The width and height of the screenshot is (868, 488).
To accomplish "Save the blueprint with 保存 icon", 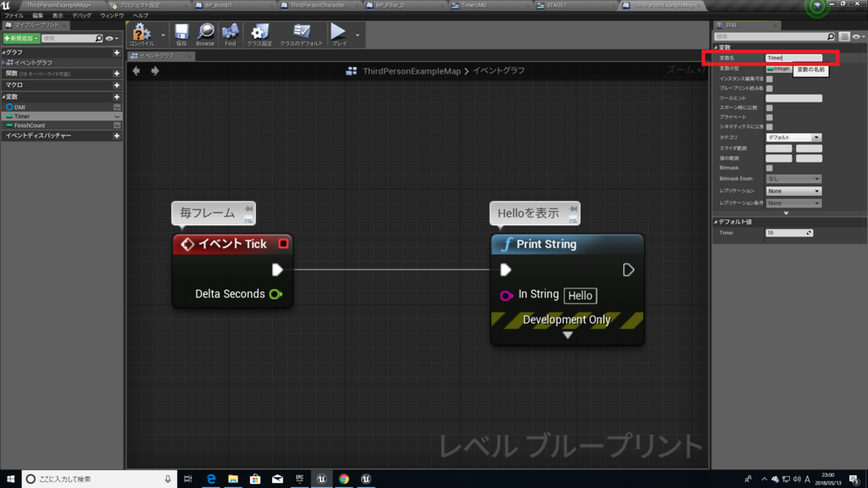I will pyautogui.click(x=181, y=34).
